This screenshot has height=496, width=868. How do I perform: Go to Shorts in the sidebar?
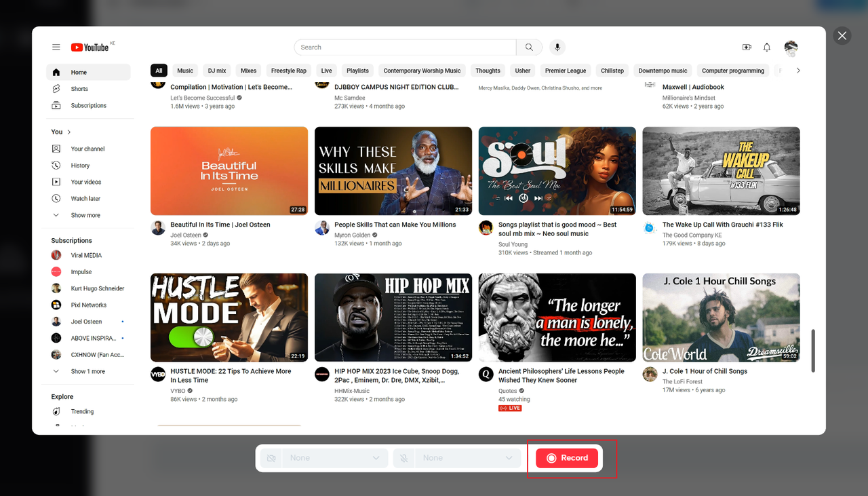pyautogui.click(x=88, y=89)
